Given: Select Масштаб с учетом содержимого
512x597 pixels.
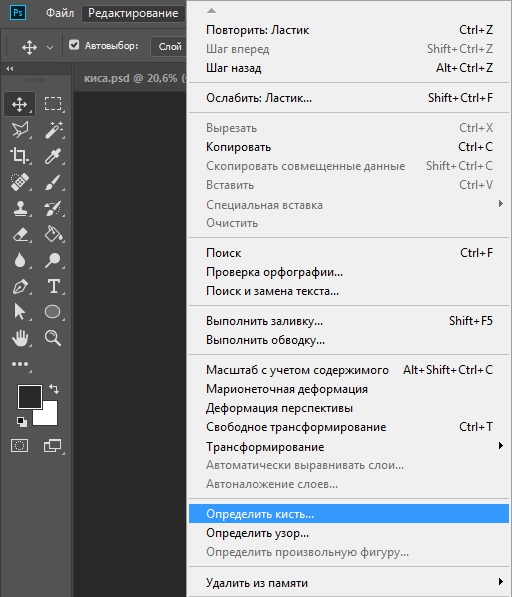Looking at the screenshot, I should 349,370.
